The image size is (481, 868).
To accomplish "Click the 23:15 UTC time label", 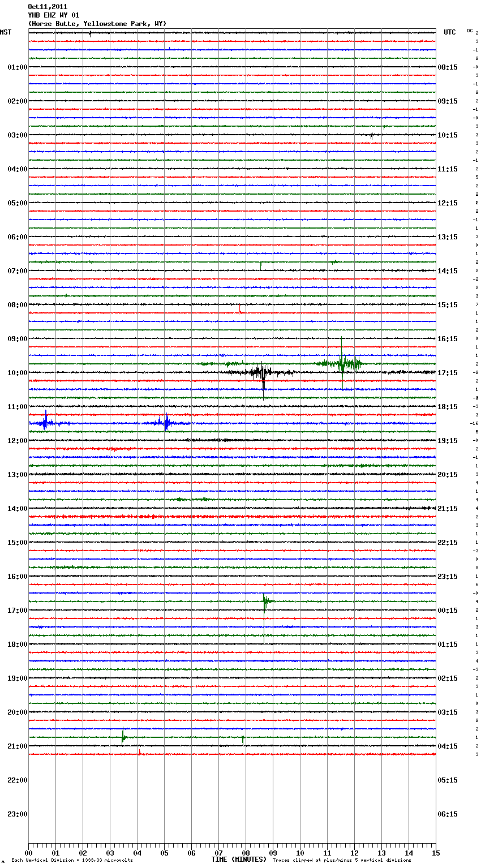I will click(448, 577).
